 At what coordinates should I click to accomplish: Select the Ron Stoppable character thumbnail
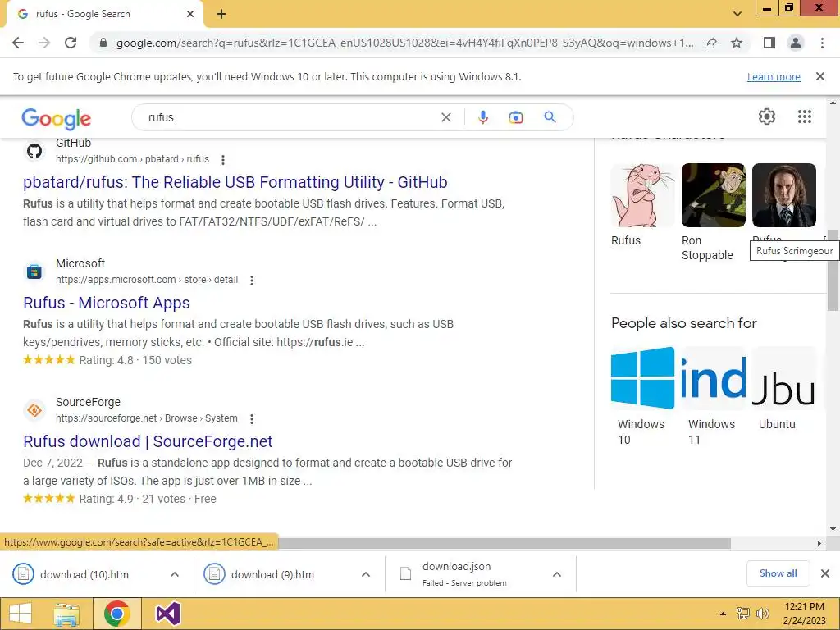coord(714,195)
